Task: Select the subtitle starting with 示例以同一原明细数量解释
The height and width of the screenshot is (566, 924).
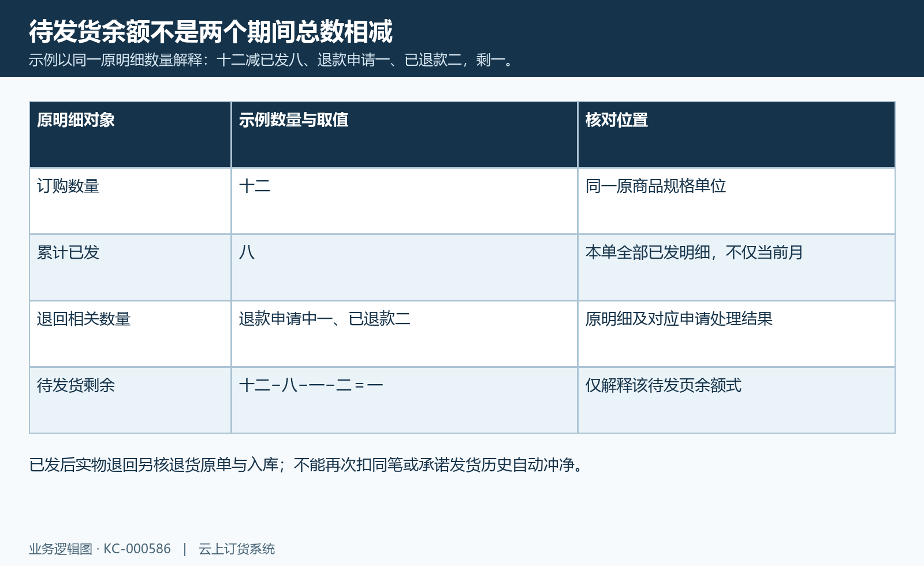Action: pos(272,60)
